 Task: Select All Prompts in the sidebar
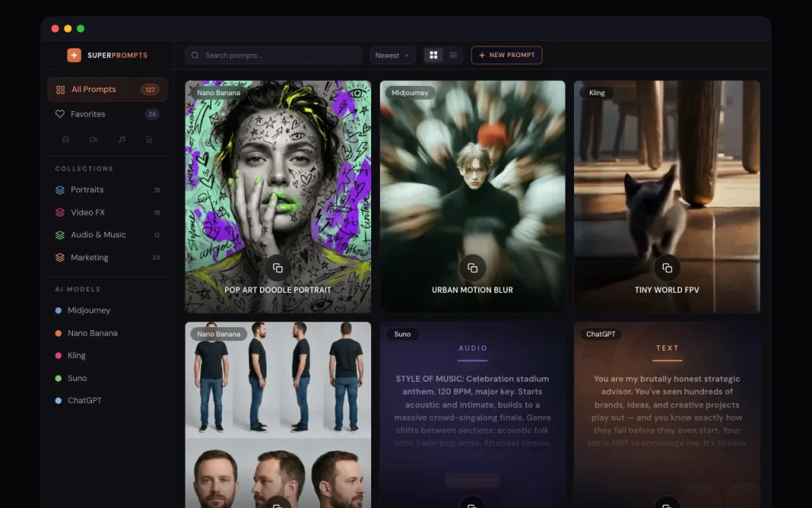tap(107, 90)
